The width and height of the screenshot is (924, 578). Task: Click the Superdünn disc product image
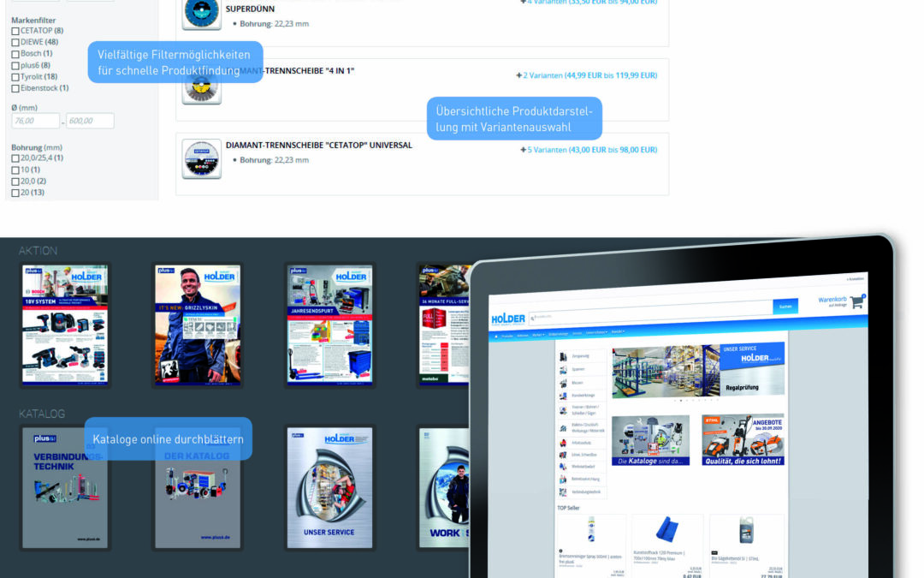[x=202, y=13]
